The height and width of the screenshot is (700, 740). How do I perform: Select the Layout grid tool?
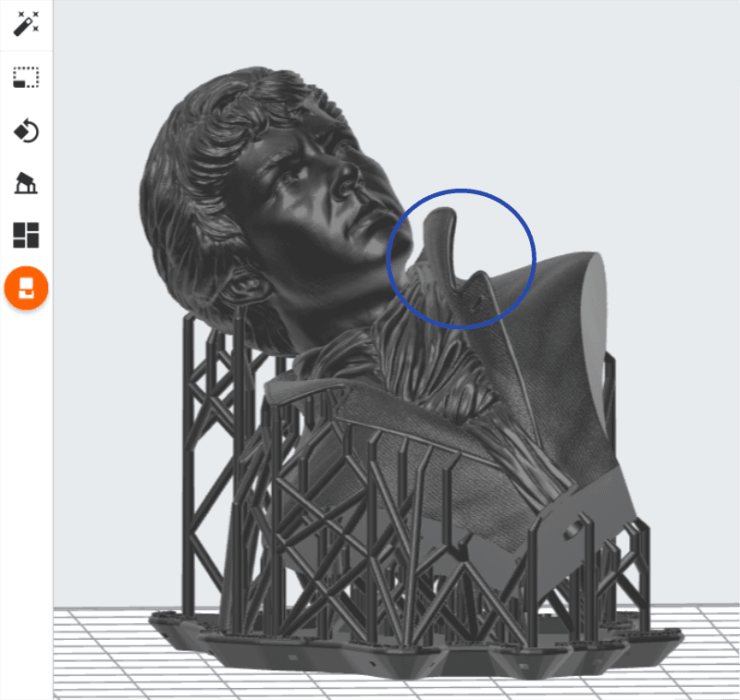[x=26, y=235]
